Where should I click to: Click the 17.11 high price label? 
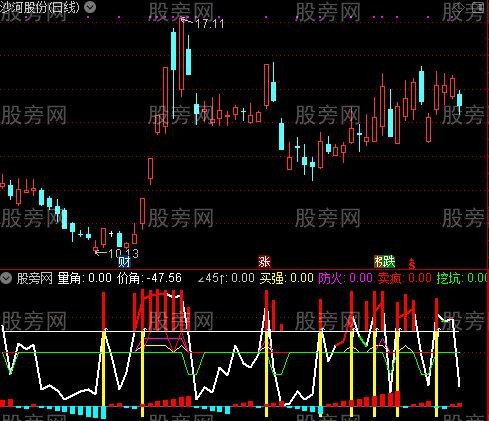point(209,24)
